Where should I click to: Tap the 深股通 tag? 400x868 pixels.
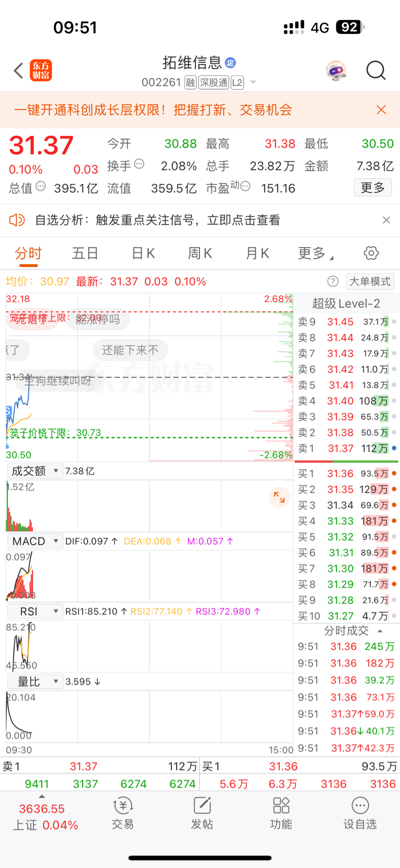[x=214, y=82]
